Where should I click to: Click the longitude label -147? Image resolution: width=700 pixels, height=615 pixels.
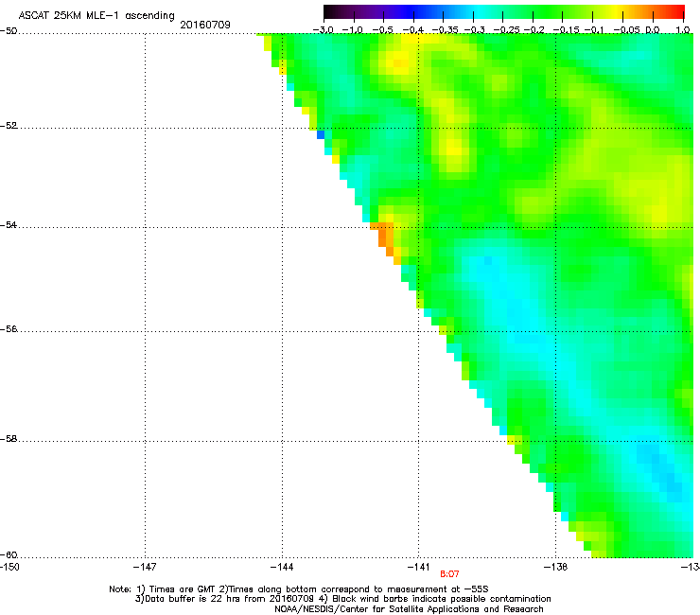point(145,567)
